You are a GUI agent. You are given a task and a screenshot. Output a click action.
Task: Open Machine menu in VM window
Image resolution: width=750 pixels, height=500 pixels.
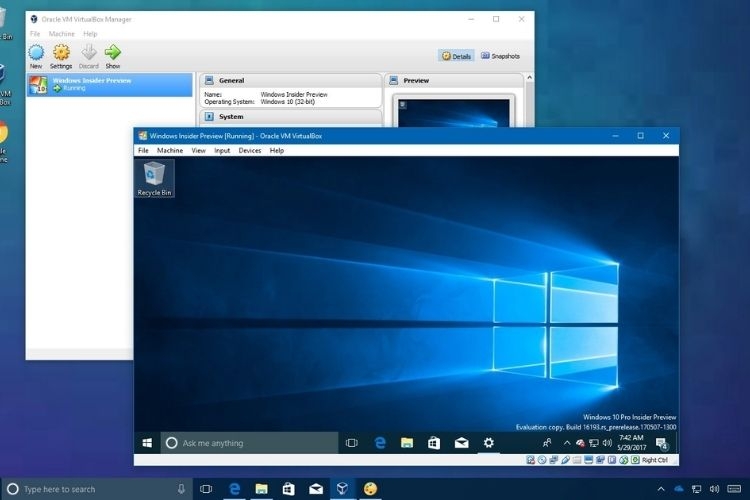(x=170, y=150)
